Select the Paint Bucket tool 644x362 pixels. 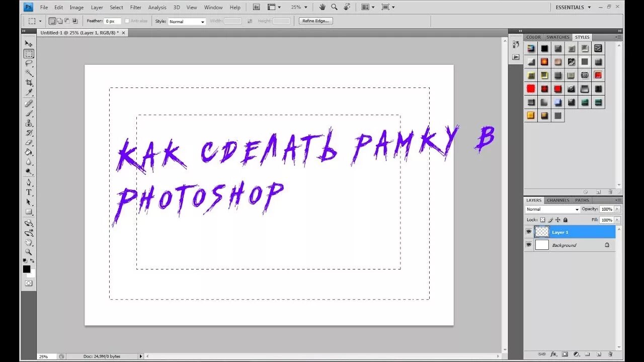pos(29,152)
